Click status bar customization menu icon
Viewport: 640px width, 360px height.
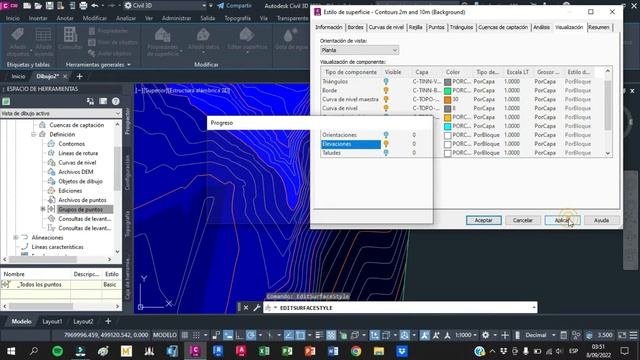[633, 336]
